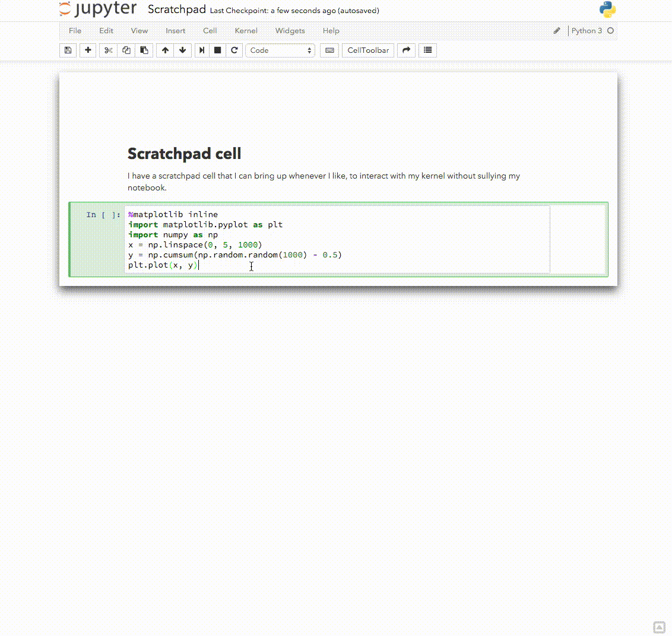Run the cell with the run icon
The width and height of the screenshot is (672, 636).
point(201,50)
